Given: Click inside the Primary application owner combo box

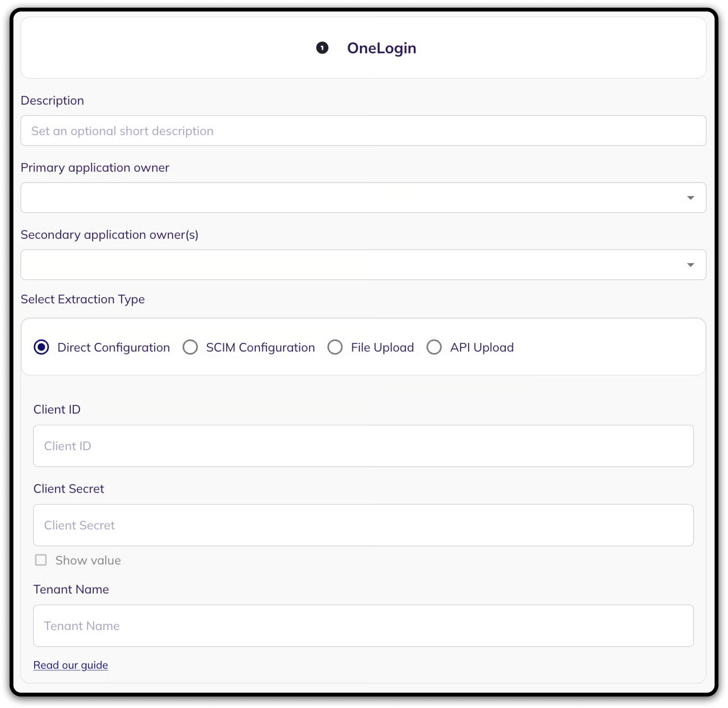Looking at the screenshot, I should pyautogui.click(x=349, y=198).
